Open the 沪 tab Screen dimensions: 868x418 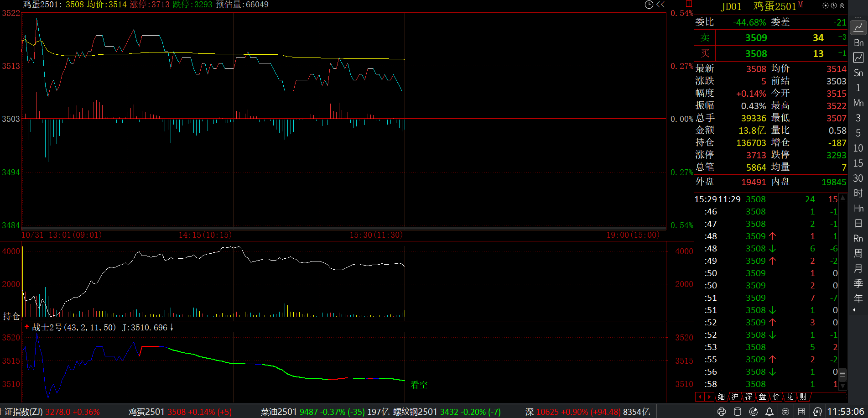pyautogui.click(x=735, y=397)
